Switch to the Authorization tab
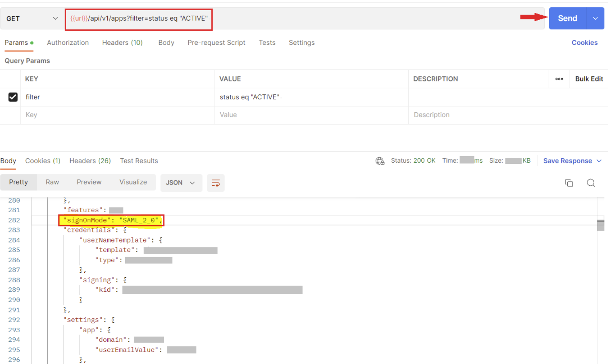This screenshot has height=364, width=608. [x=68, y=43]
